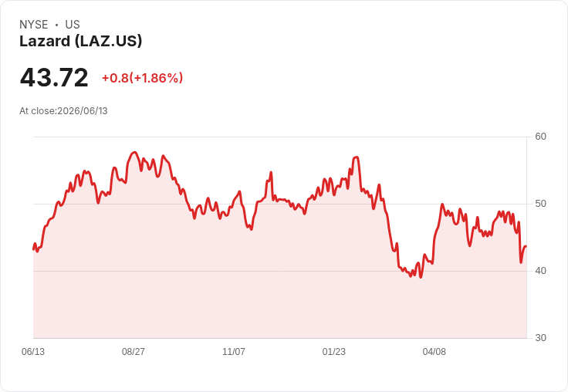Screen dimensions: 568x392
Task: Click the 30 y-axis price label
Action: click(x=540, y=338)
